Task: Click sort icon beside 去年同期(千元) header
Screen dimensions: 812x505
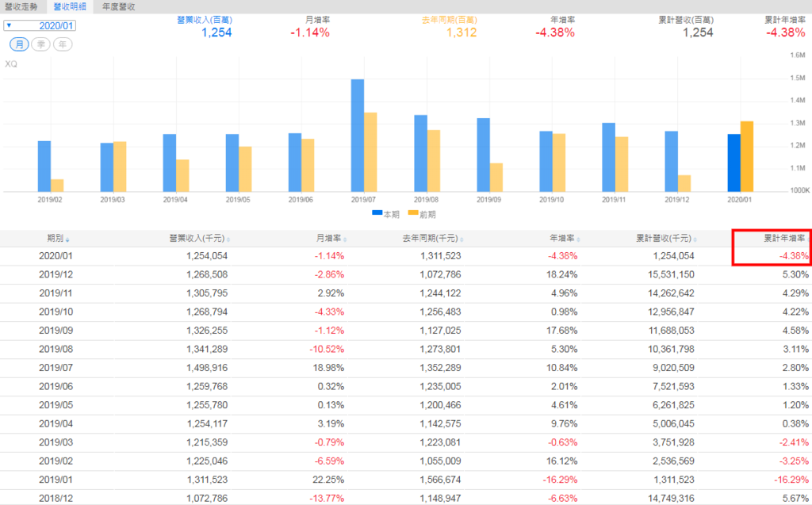Action: [462, 239]
